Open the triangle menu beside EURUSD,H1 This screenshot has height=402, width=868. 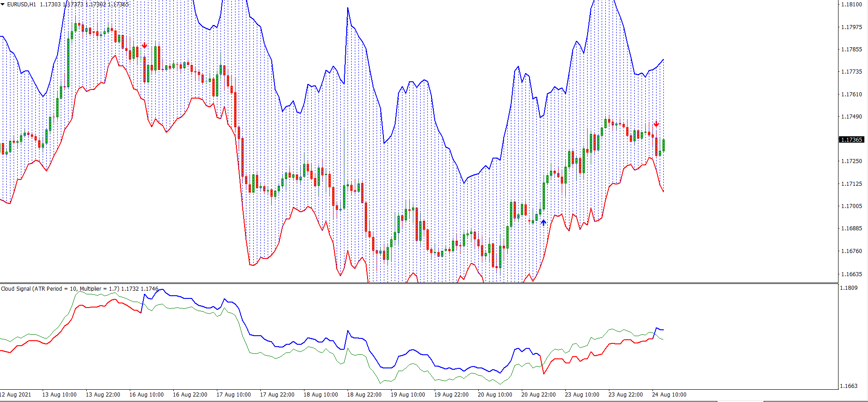click(x=3, y=5)
